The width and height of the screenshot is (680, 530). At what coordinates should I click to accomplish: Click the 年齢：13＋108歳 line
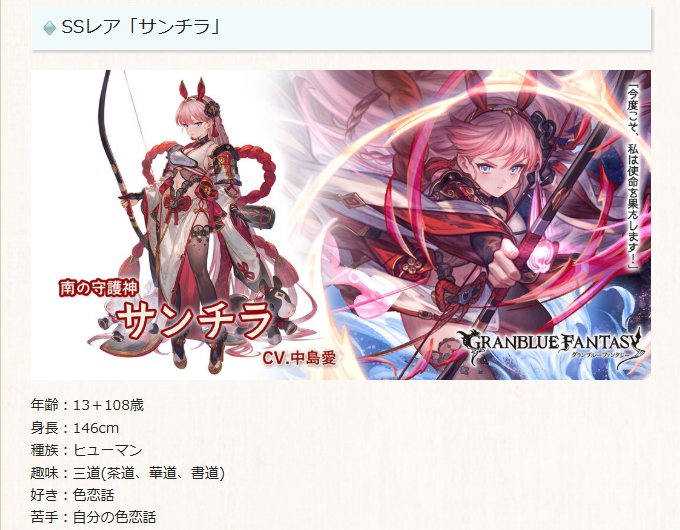(x=87, y=405)
